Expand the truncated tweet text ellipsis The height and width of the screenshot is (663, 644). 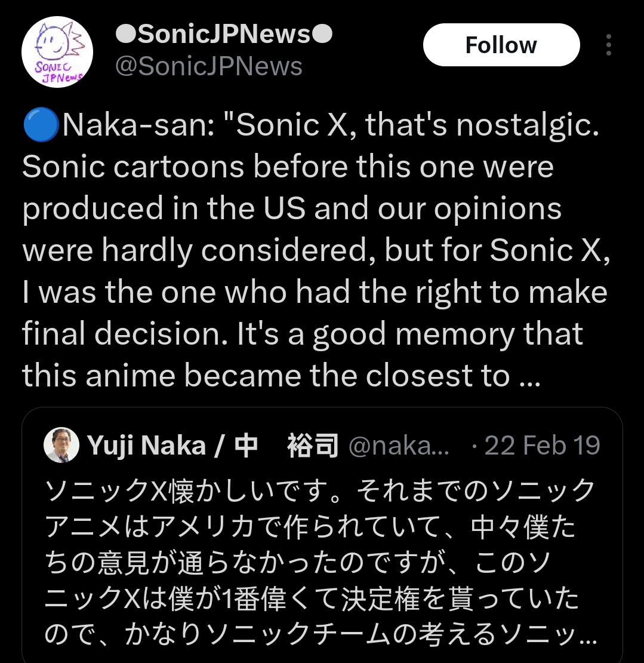529,376
